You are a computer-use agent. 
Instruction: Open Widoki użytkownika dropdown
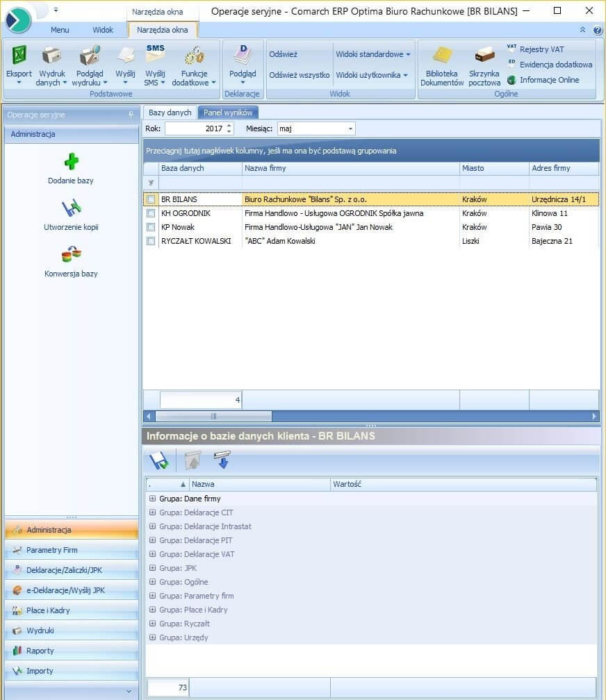(x=371, y=75)
